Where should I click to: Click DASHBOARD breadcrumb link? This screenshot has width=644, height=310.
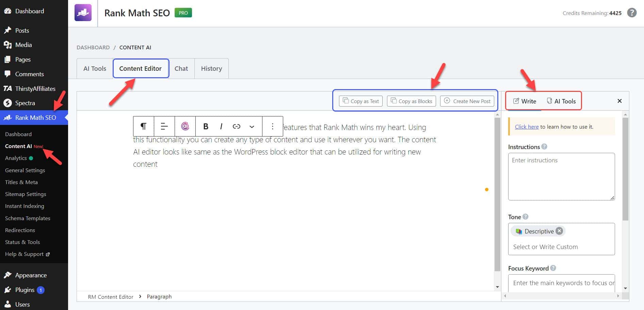(93, 47)
